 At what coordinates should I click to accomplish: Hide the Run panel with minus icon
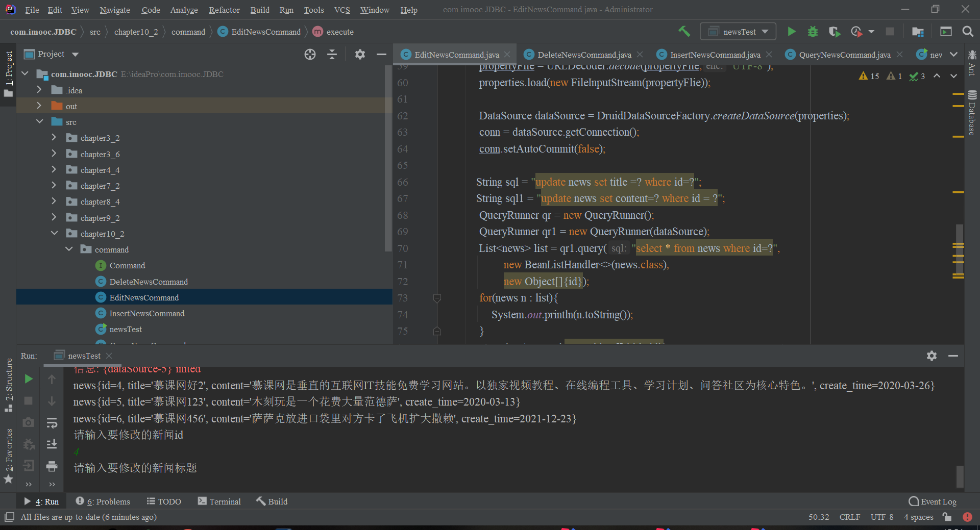point(953,356)
